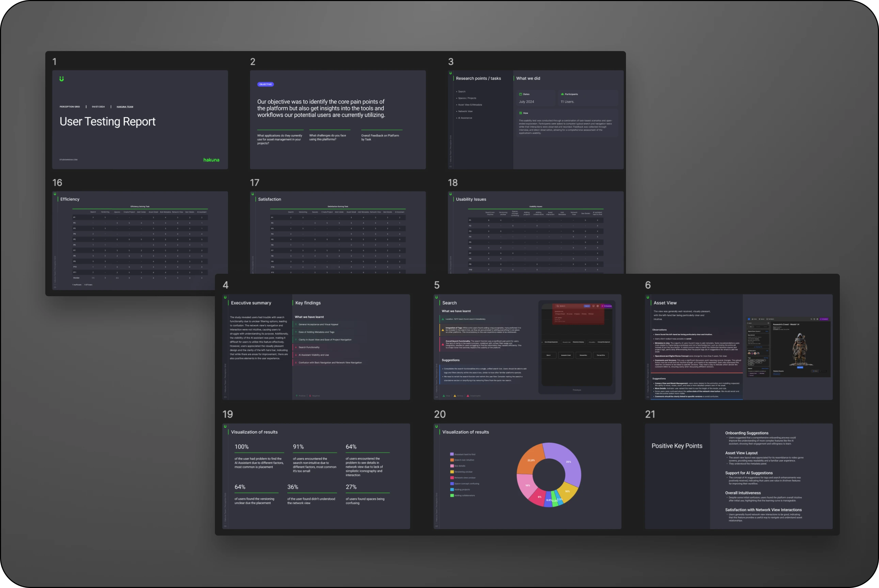Click the green hakuna wordmark on slide 1

211,160
